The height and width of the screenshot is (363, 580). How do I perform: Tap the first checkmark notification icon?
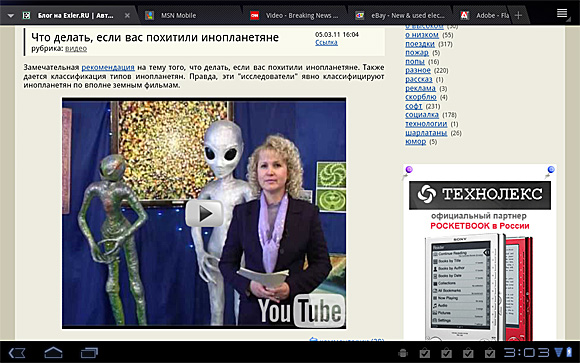click(x=425, y=353)
